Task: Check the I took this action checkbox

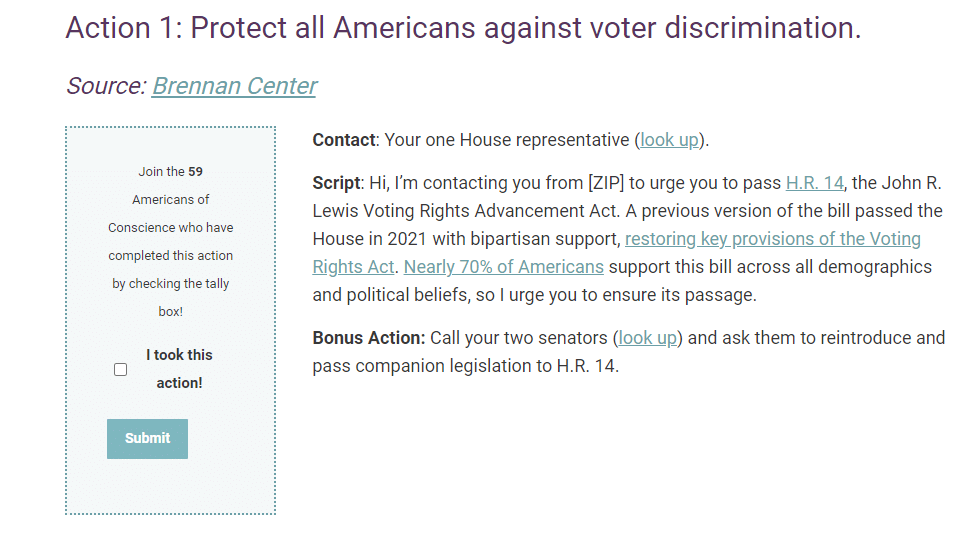Action: click(121, 369)
